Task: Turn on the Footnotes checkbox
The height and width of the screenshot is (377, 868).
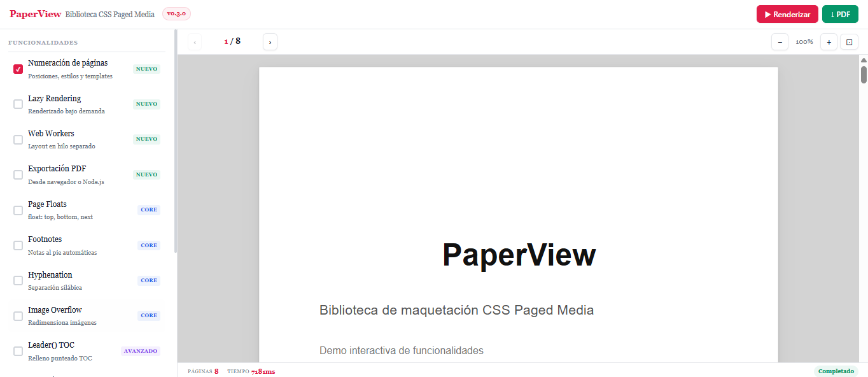Action: [18, 245]
